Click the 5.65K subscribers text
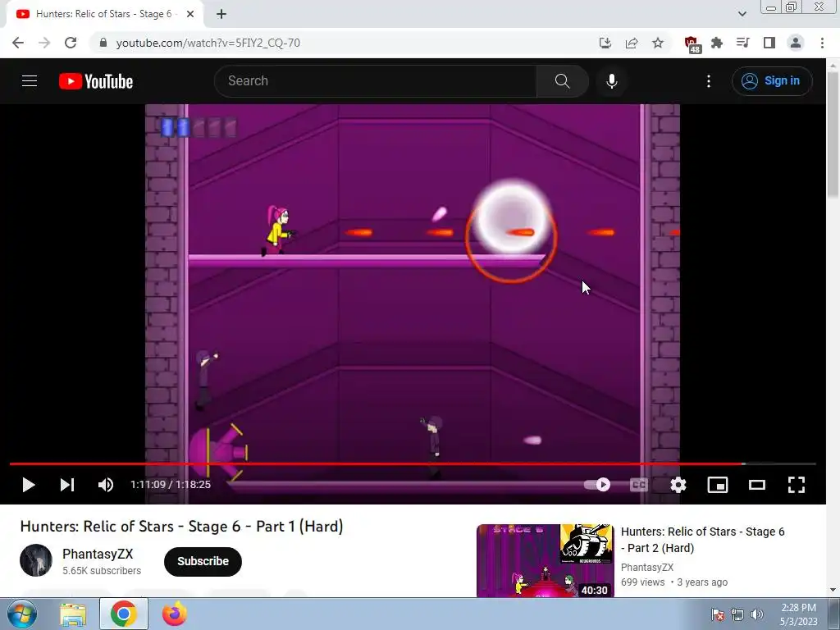This screenshot has height=630, width=840. coord(102,571)
